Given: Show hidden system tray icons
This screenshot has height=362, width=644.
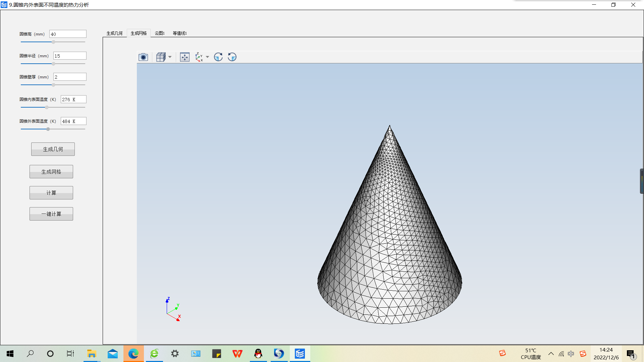Looking at the screenshot, I should click(551, 354).
